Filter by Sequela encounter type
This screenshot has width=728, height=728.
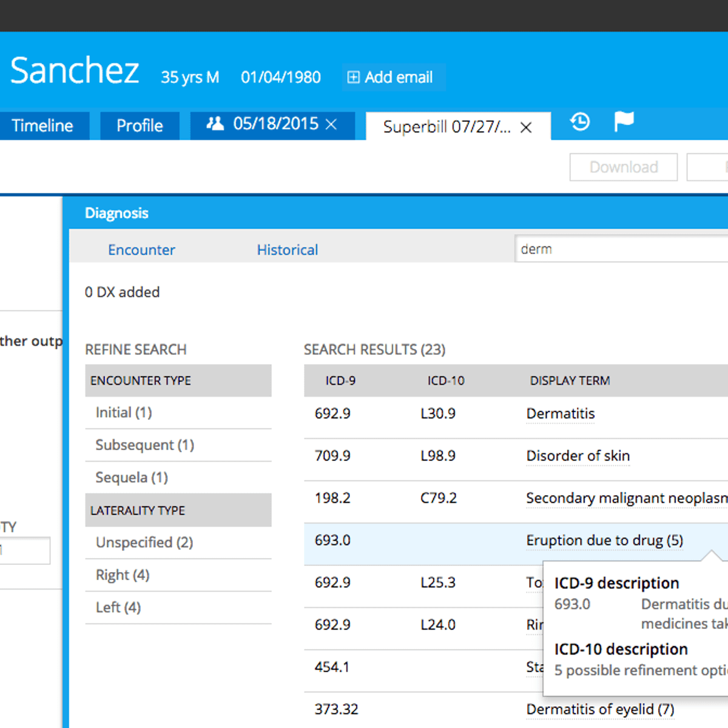[132, 478]
